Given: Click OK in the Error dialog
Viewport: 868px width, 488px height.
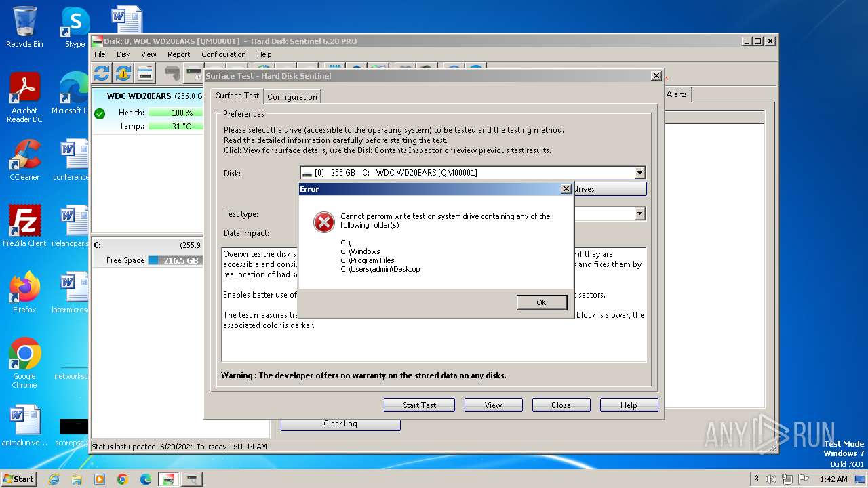Looking at the screenshot, I should [541, 302].
